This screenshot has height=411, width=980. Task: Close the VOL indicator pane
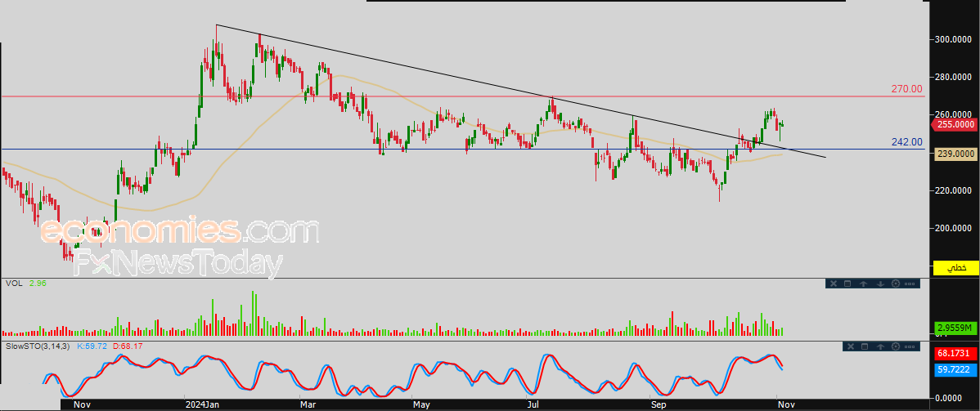[833, 284]
